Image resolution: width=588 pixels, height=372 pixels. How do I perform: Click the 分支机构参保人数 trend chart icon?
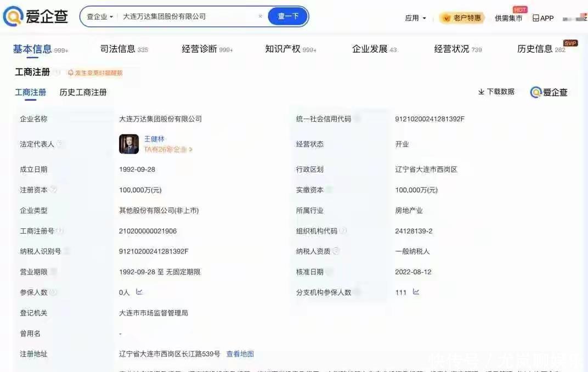click(x=416, y=292)
